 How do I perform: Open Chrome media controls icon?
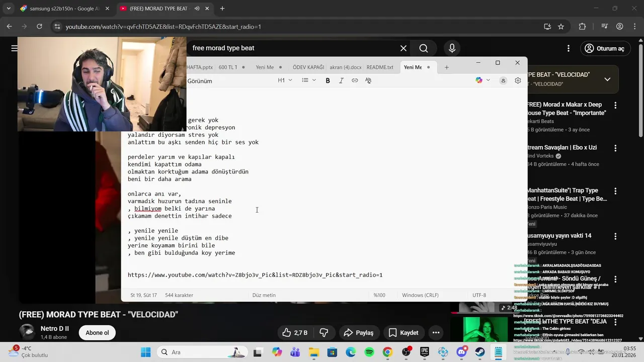(x=605, y=27)
